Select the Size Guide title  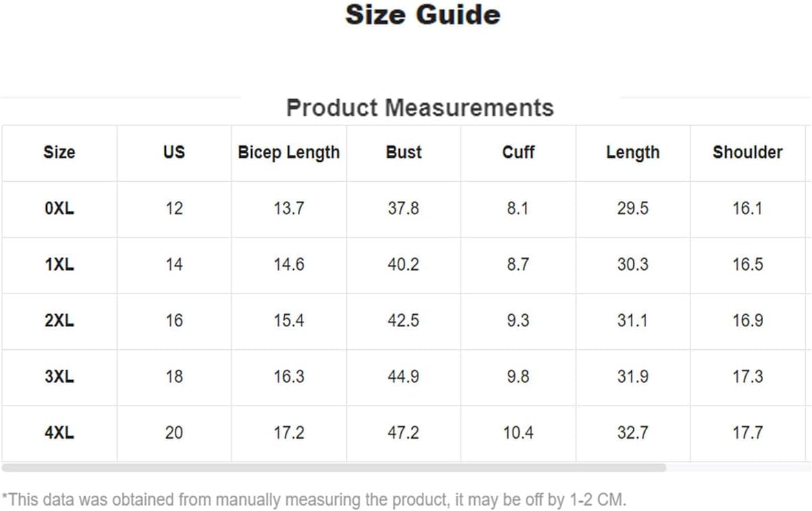pos(423,14)
